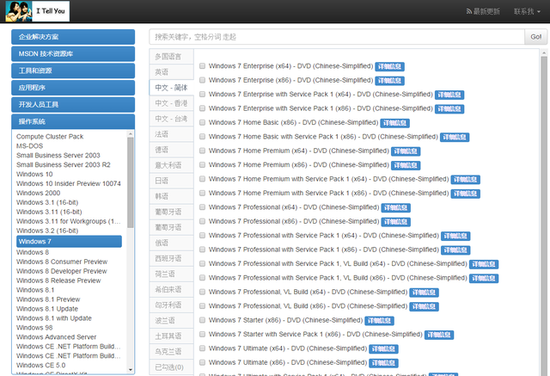Check Windows 7 Home Premium (x64) DVD checkbox

coord(202,150)
